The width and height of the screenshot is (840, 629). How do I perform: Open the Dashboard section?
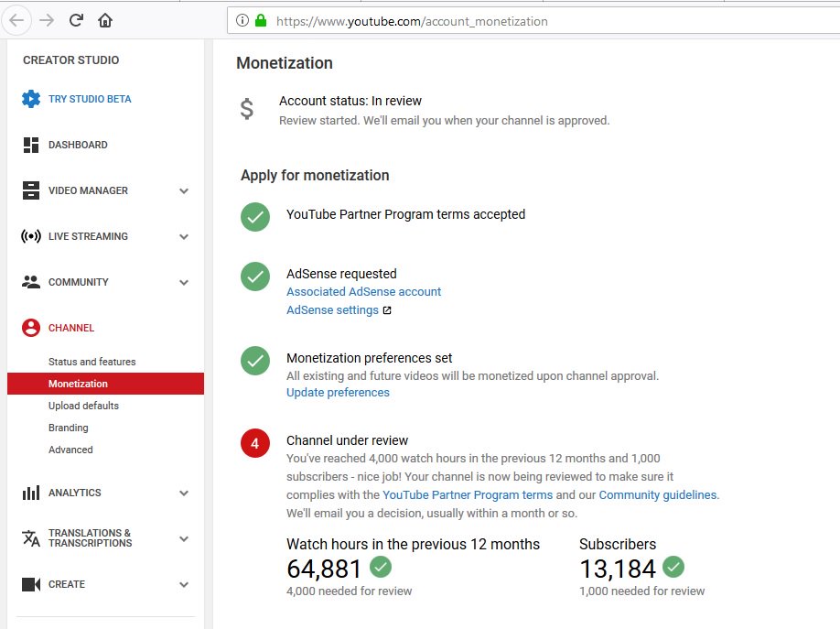[x=78, y=145]
